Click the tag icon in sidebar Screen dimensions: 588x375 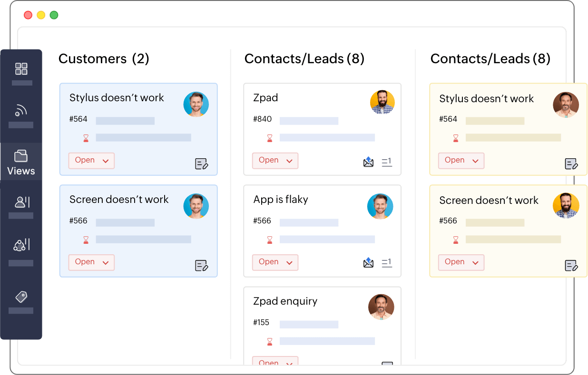pyautogui.click(x=21, y=297)
